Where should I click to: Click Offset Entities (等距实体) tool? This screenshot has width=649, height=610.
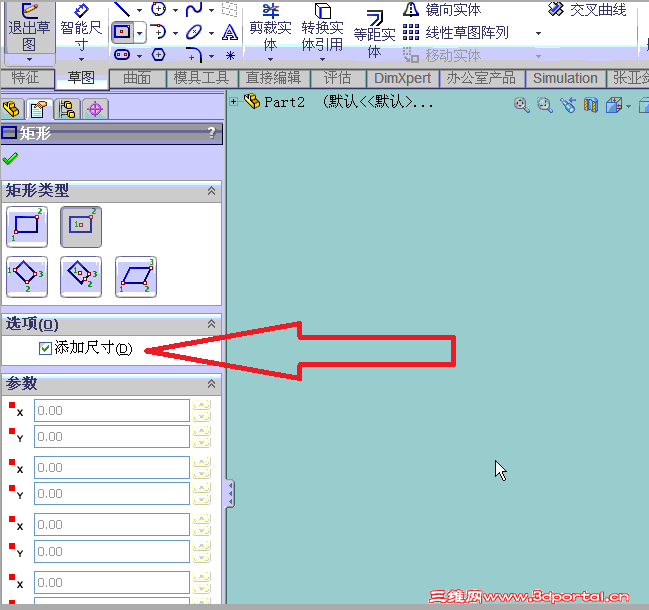pyautogui.click(x=374, y=34)
